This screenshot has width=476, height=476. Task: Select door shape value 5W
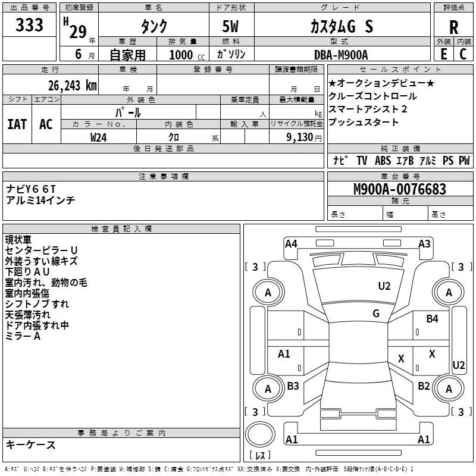230,26
